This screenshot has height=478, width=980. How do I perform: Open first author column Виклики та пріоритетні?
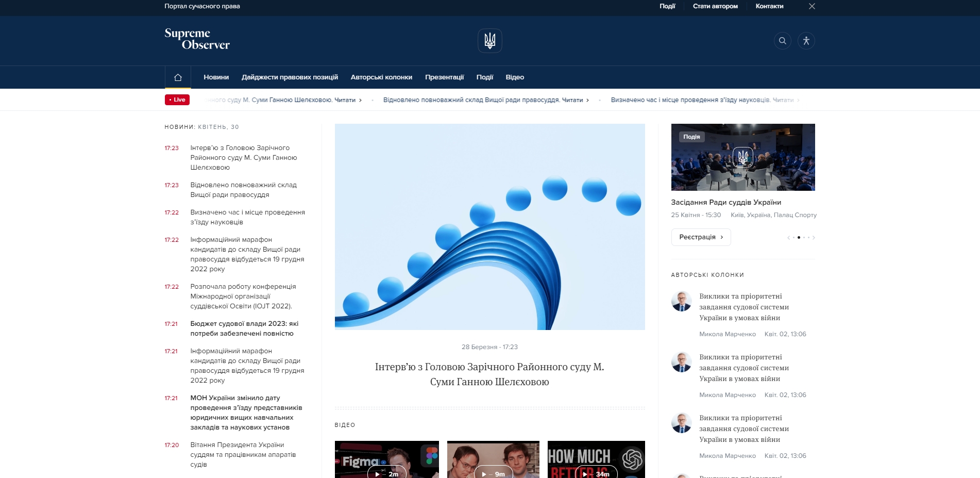744,307
